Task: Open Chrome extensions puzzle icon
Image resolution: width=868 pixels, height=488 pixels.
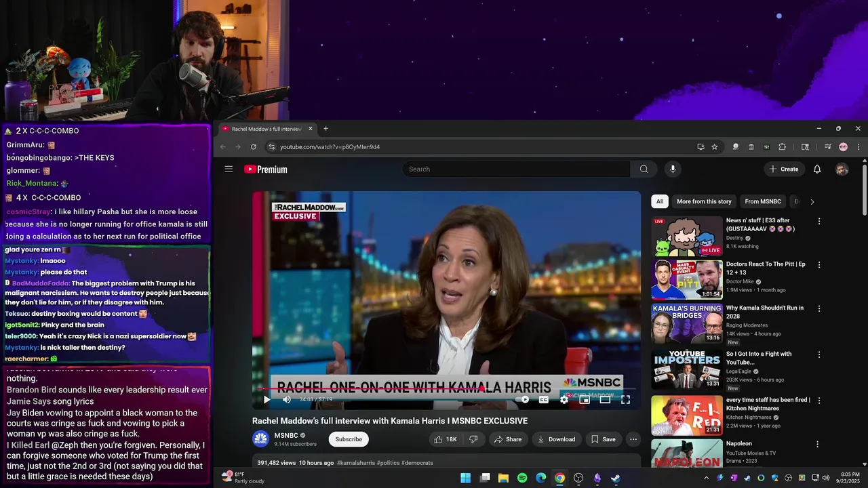Action: 782,147
